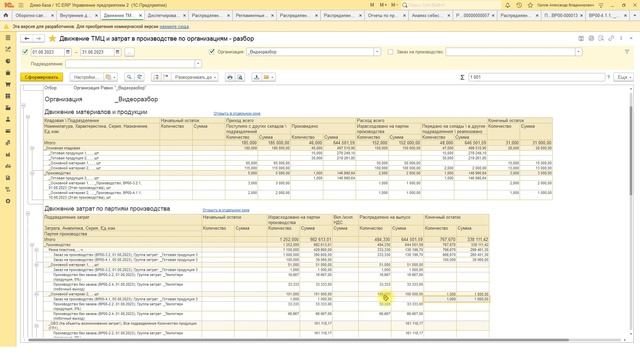Click the horizontal scrollbar of the report
This screenshot has height=360, width=640.
tap(298, 340)
